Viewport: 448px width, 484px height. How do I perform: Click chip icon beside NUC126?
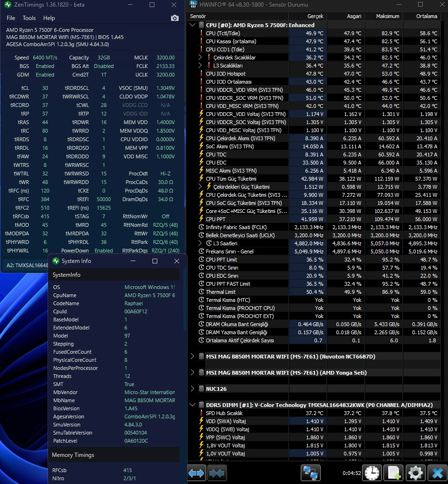coord(201,388)
